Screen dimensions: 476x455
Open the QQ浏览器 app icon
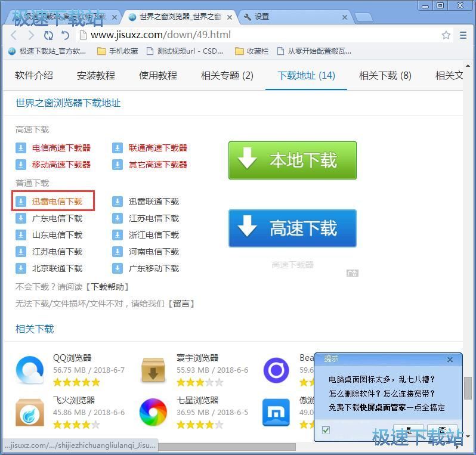click(x=30, y=370)
